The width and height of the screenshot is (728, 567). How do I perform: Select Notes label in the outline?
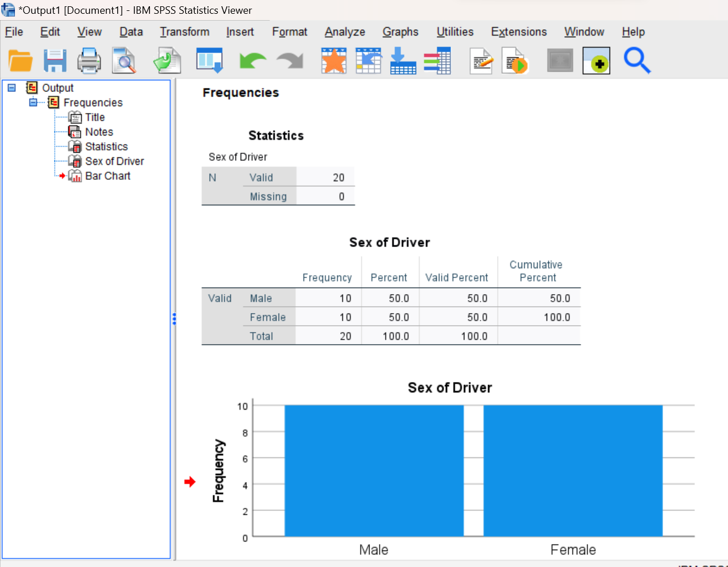click(99, 132)
